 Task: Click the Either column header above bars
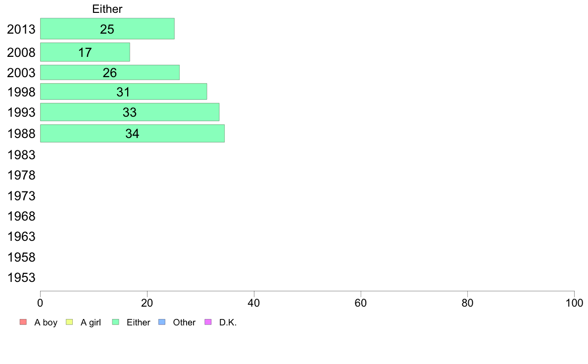(107, 9)
